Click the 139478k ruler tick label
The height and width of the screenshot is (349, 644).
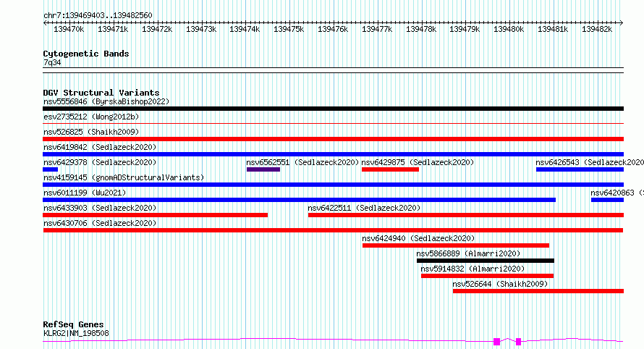tap(421, 29)
